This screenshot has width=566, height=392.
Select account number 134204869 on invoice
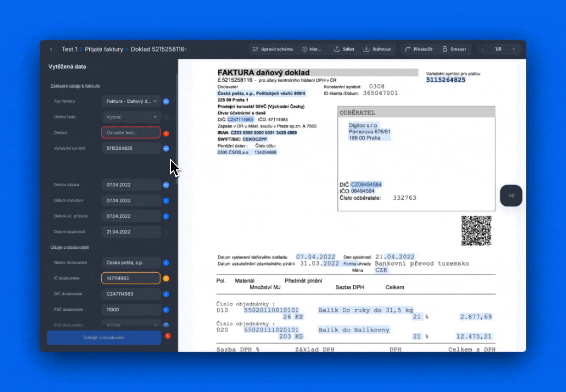266,152
